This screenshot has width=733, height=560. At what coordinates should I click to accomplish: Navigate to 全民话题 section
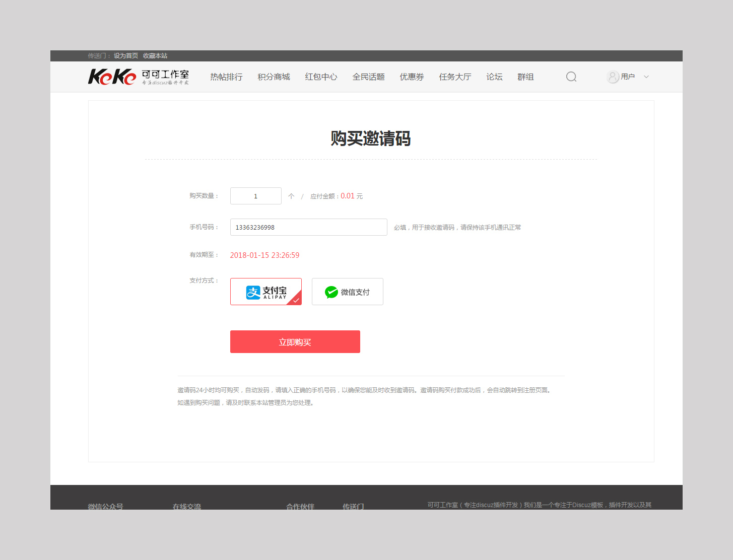click(x=368, y=77)
